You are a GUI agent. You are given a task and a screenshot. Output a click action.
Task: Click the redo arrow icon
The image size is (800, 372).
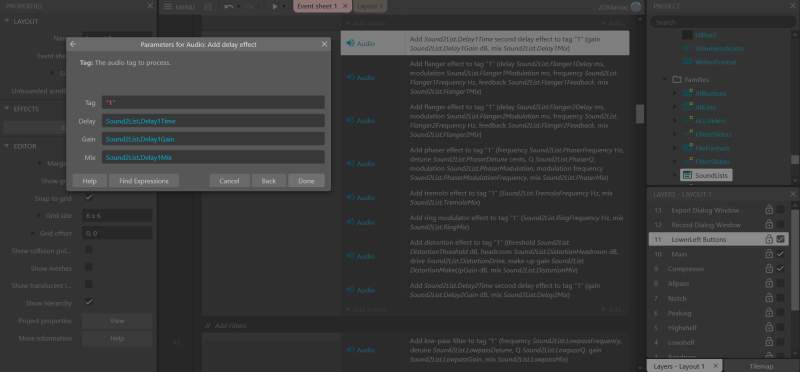248,7
